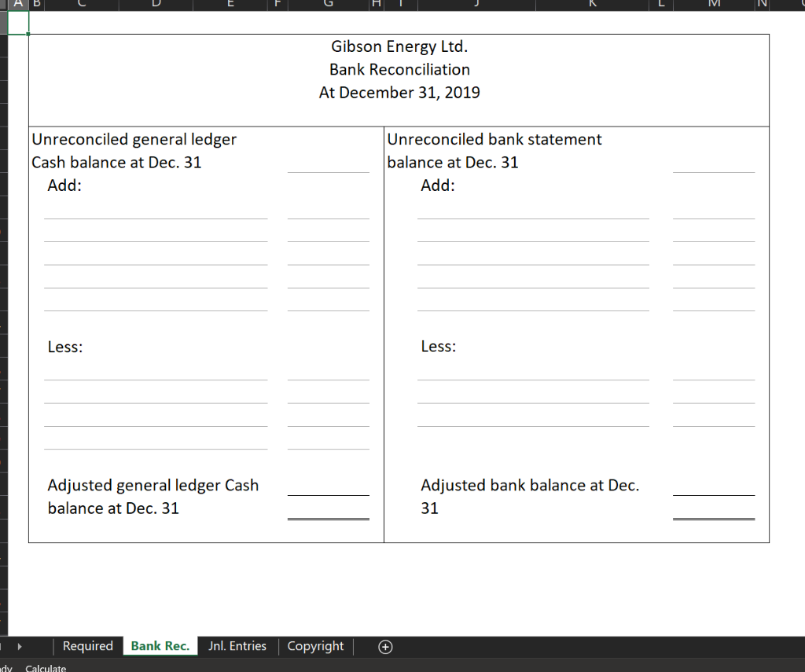Switch to the Required sheet tab
The image size is (805, 672).
tap(88, 646)
